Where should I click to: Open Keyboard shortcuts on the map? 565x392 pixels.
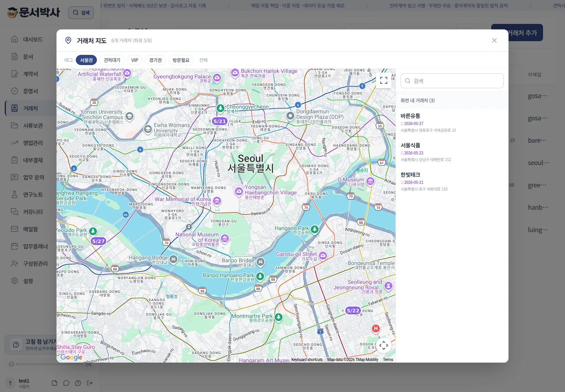[307, 359]
